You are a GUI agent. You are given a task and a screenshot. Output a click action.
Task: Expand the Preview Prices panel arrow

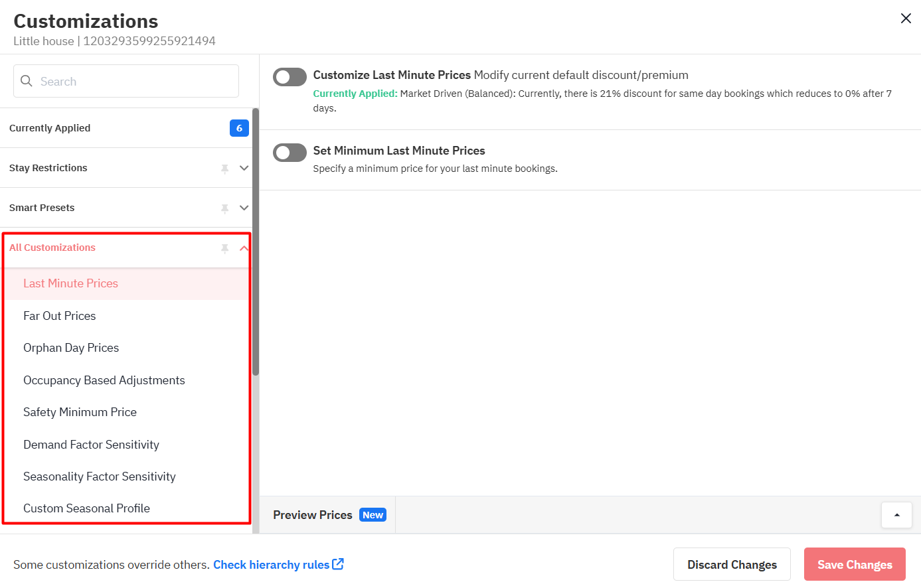pos(896,515)
